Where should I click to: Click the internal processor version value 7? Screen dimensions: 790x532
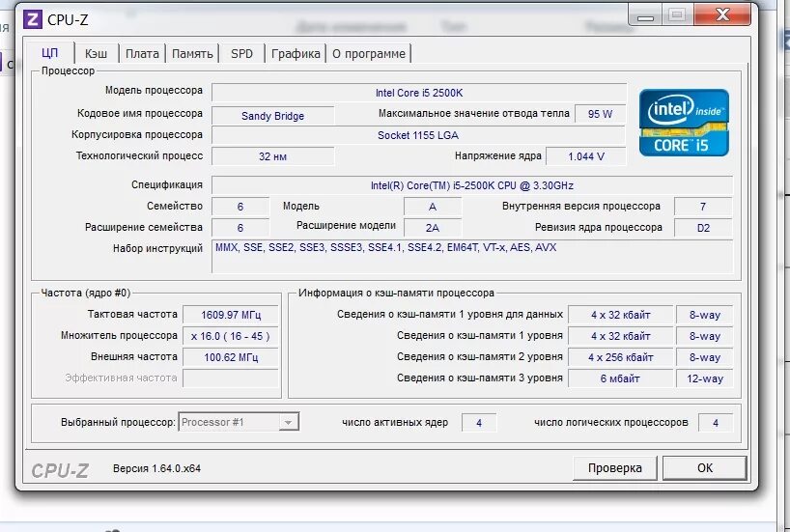click(703, 207)
